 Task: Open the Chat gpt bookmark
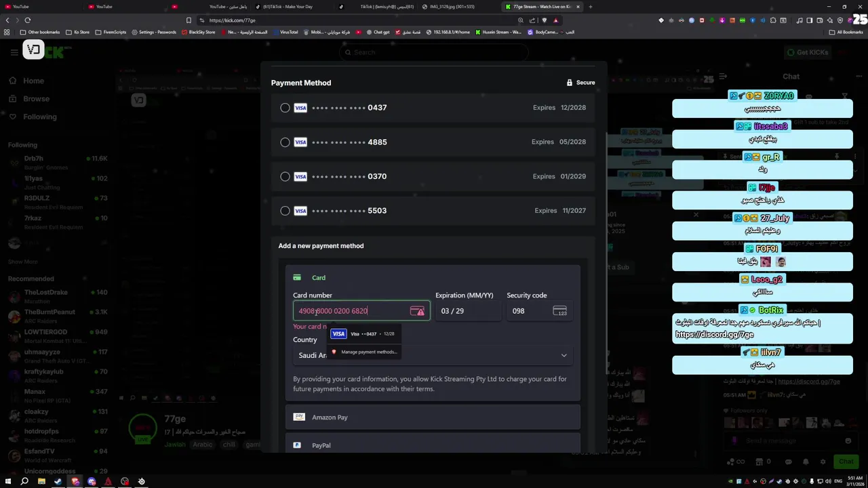point(378,32)
